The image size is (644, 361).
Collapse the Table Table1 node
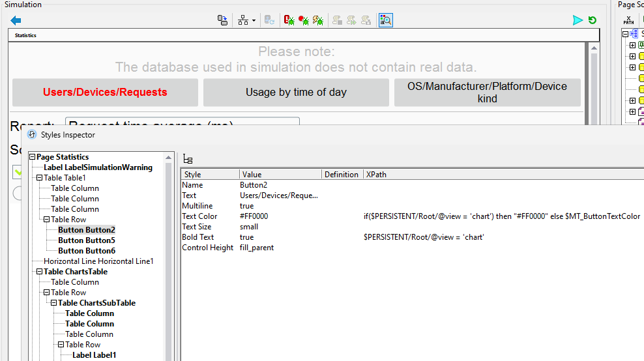click(40, 178)
